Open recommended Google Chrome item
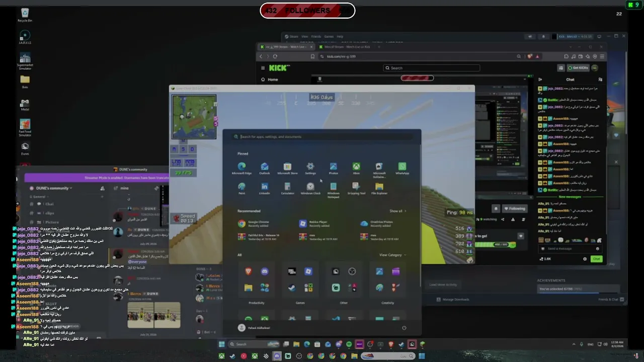Screen dimensions: 644x362 (x=254, y=224)
